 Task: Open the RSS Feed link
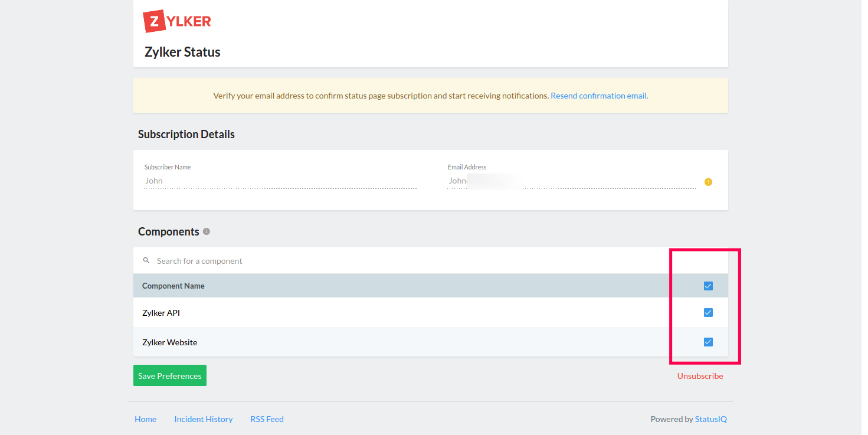pyautogui.click(x=267, y=419)
